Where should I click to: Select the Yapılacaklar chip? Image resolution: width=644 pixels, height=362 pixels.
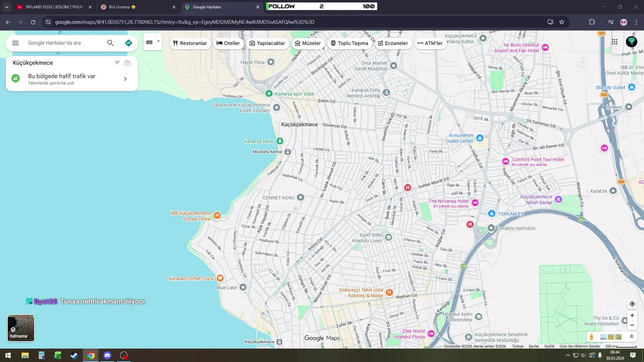267,43
